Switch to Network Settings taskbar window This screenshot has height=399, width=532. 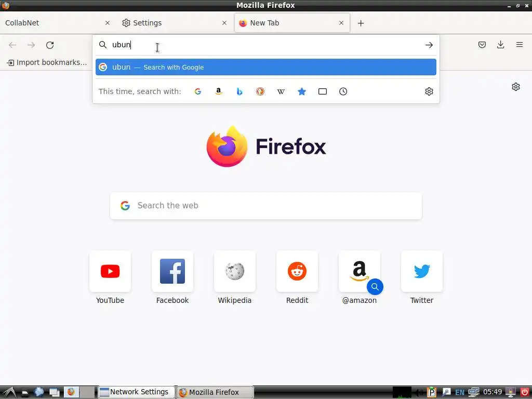pyautogui.click(x=137, y=392)
